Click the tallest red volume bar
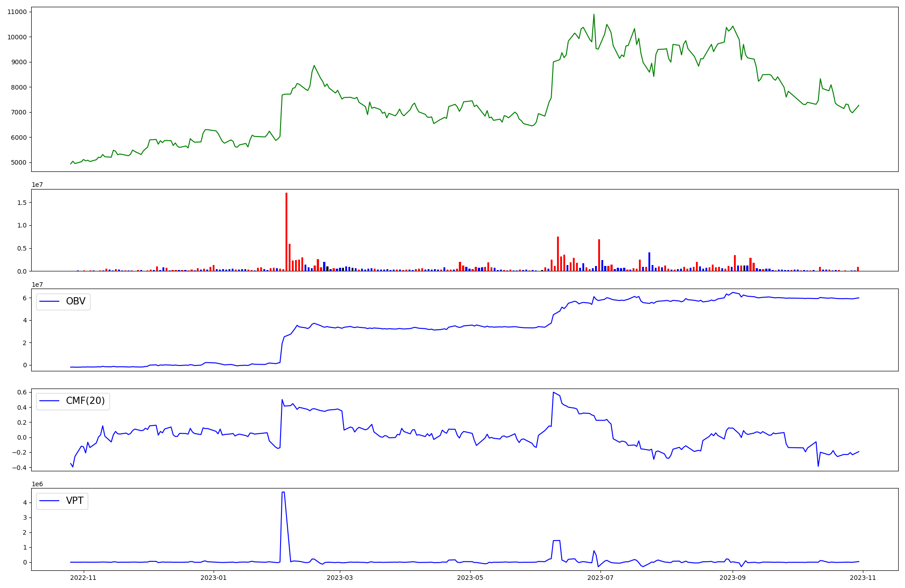Screen dimensions: 905x588 point(286,231)
